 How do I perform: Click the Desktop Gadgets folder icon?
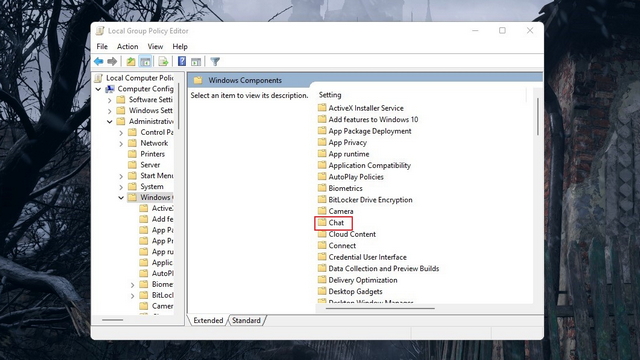(322, 291)
